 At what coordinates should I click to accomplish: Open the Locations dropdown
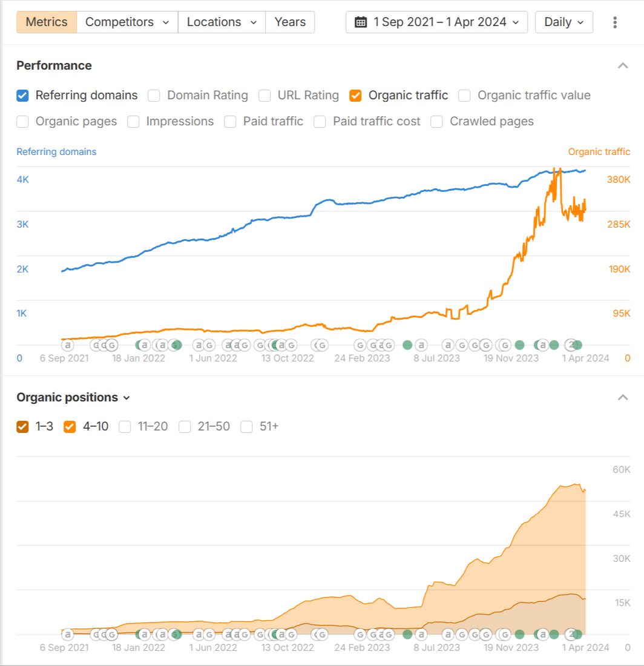coord(222,22)
